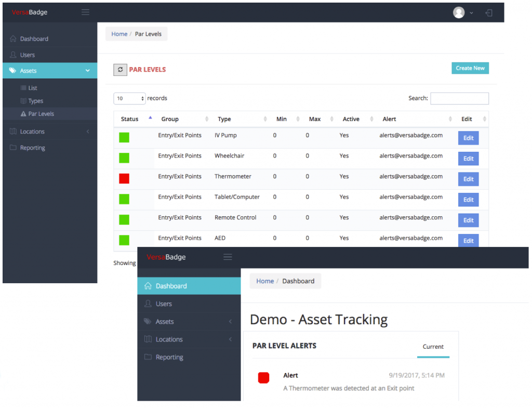
Task: Select the Users section icon
Action: click(x=12, y=55)
